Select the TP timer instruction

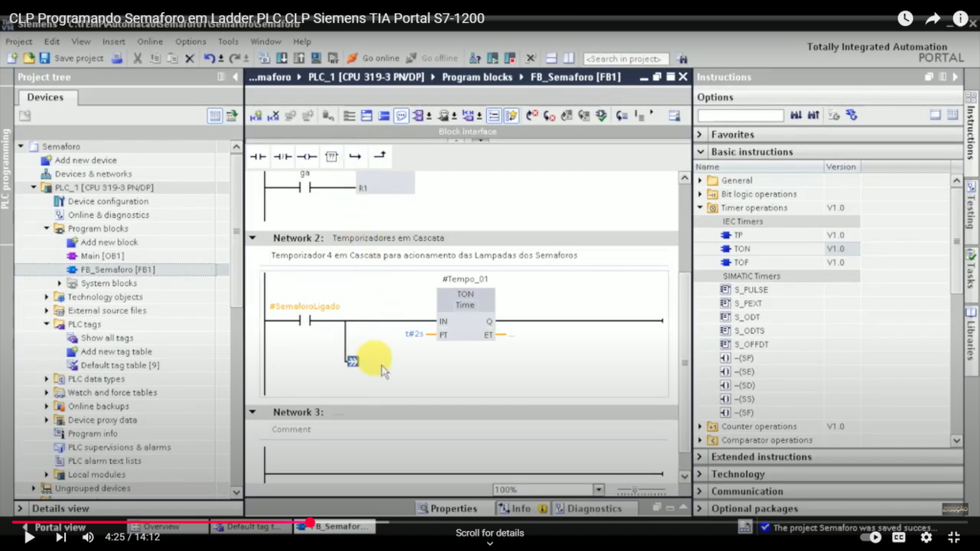[738, 235]
